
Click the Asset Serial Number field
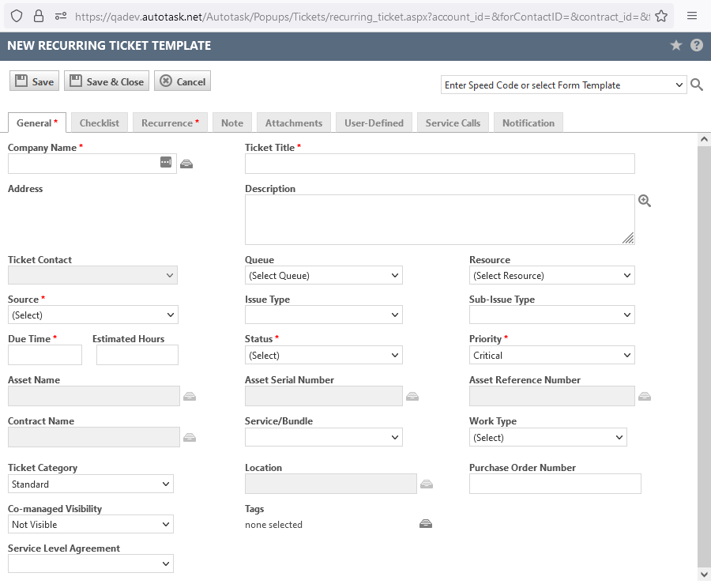[x=324, y=396]
